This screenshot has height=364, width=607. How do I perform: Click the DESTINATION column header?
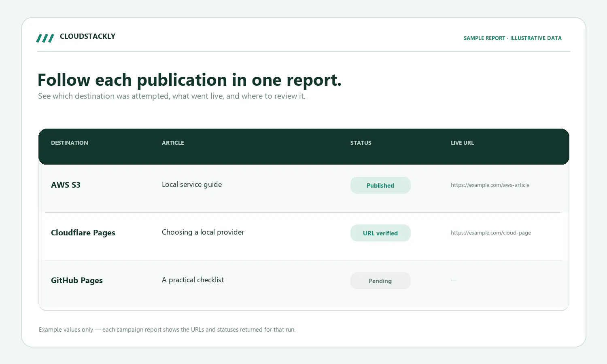click(x=70, y=143)
